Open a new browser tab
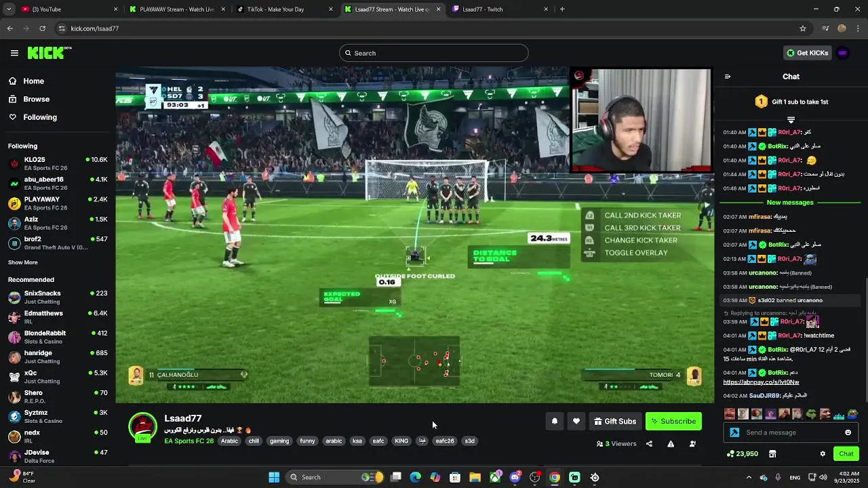Viewport: 868px width, 488px height. click(562, 9)
